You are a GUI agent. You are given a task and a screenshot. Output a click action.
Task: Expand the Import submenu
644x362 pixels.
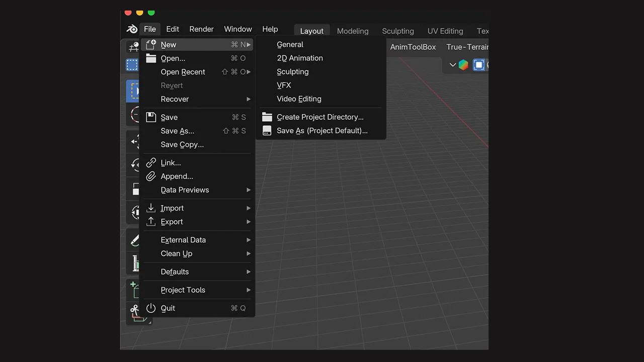pos(172,208)
